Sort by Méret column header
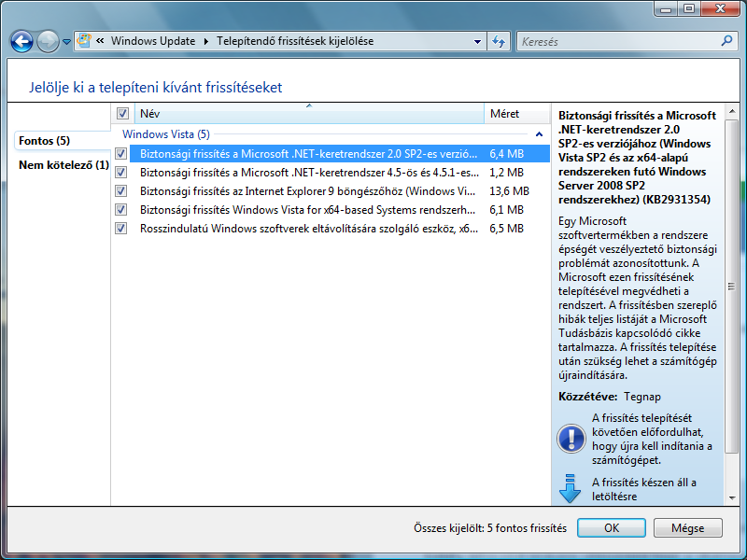Image resolution: width=747 pixels, height=560 pixels. (x=517, y=113)
